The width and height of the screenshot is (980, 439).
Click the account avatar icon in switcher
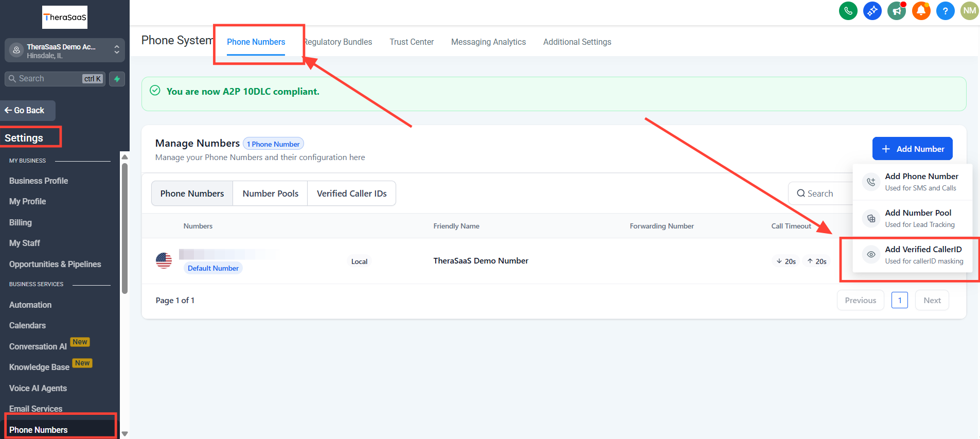click(x=16, y=50)
